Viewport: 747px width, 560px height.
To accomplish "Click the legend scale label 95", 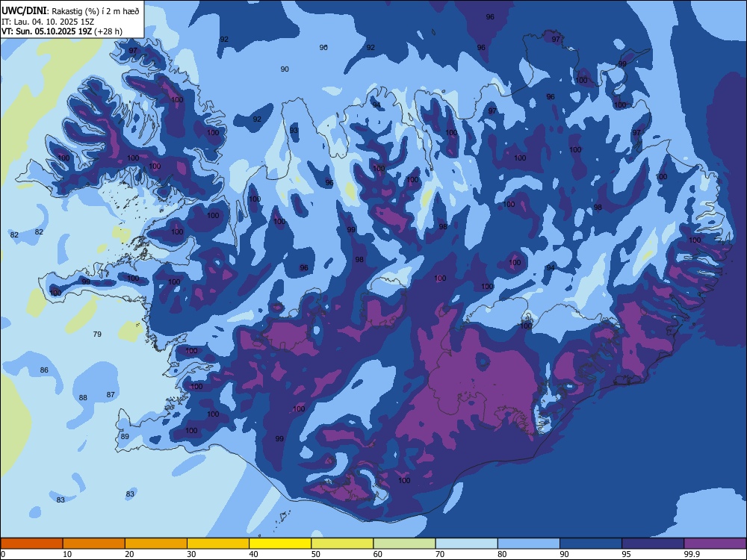I will click(626, 554).
